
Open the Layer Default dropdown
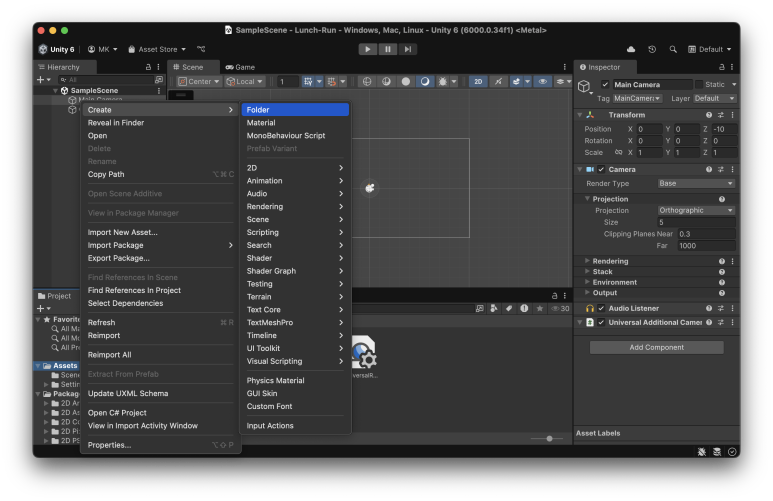pos(714,98)
